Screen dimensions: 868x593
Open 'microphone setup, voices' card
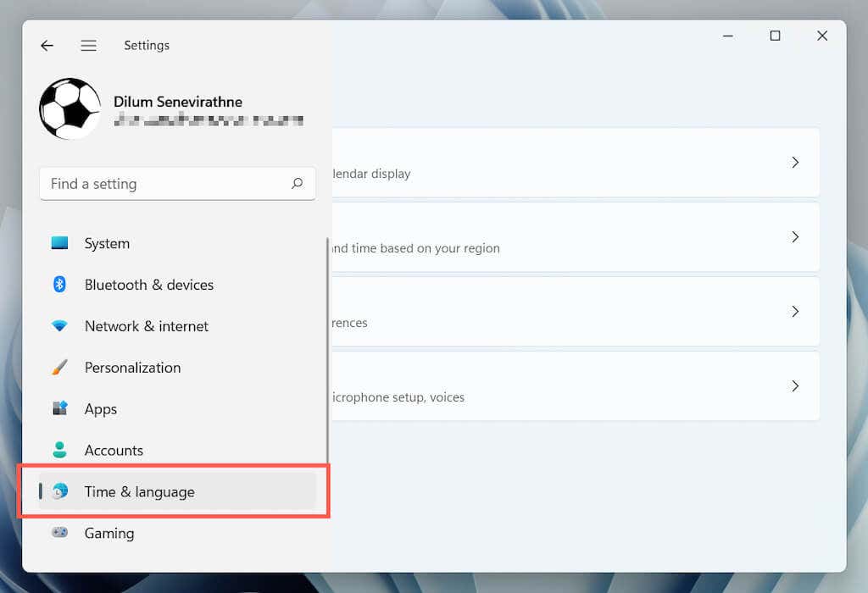[x=576, y=386]
